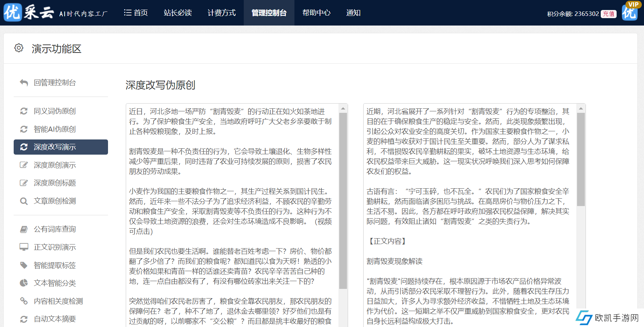The width and height of the screenshot is (644, 327).
Task: Open 深度原创演示 sidebar link
Action: 55,165
